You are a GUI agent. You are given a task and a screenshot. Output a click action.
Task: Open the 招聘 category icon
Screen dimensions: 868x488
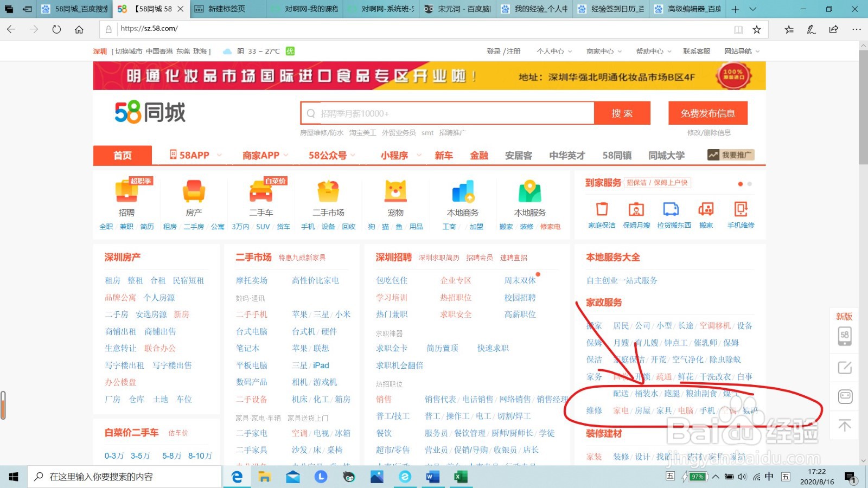(x=126, y=191)
